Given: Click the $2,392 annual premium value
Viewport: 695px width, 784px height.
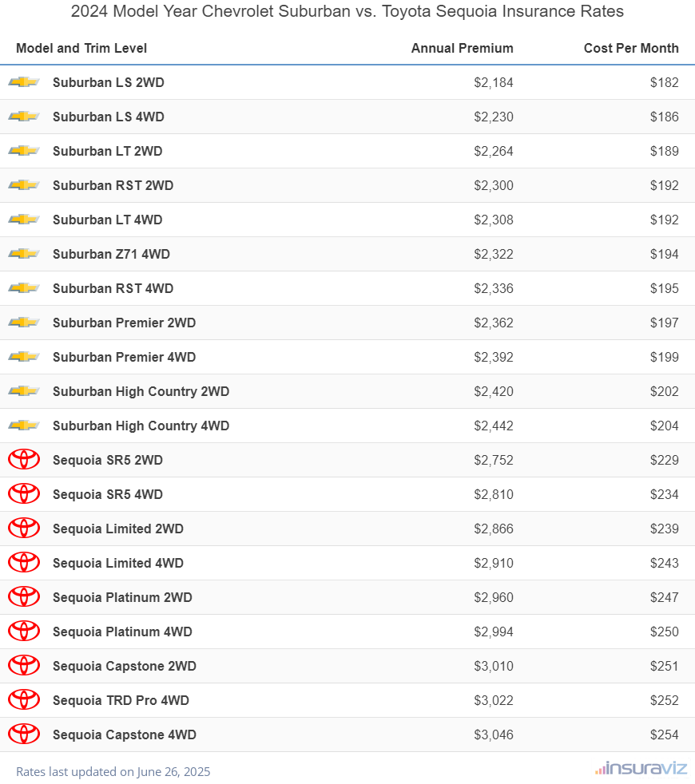Looking at the screenshot, I should tap(494, 357).
